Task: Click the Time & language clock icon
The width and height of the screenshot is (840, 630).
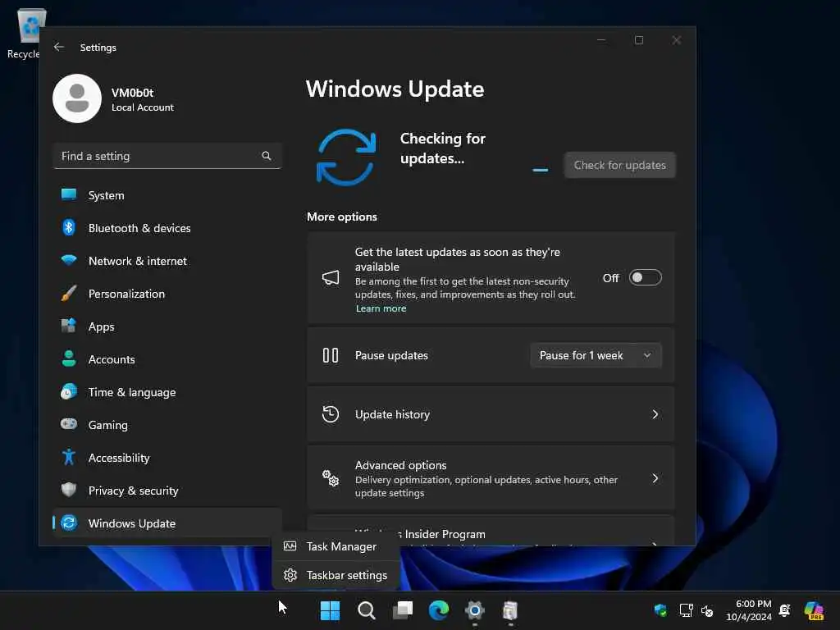Action: click(x=69, y=392)
